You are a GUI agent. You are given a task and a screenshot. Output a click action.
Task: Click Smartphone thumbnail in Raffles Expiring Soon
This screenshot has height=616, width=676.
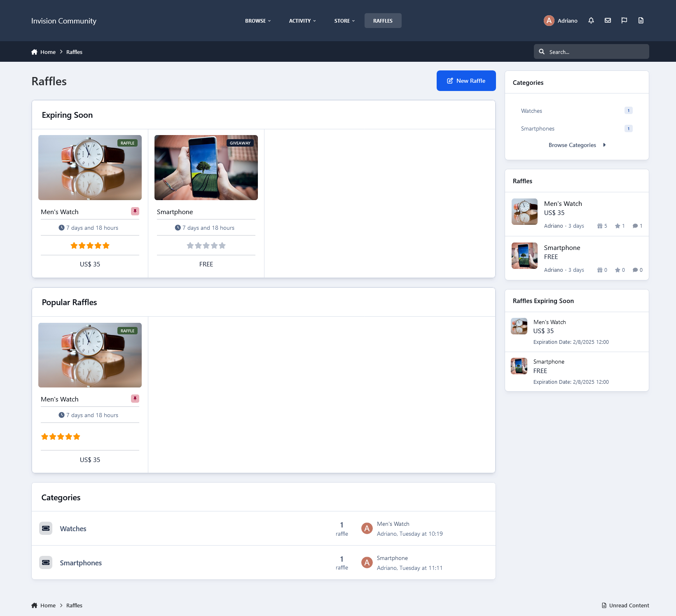click(519, 366)
